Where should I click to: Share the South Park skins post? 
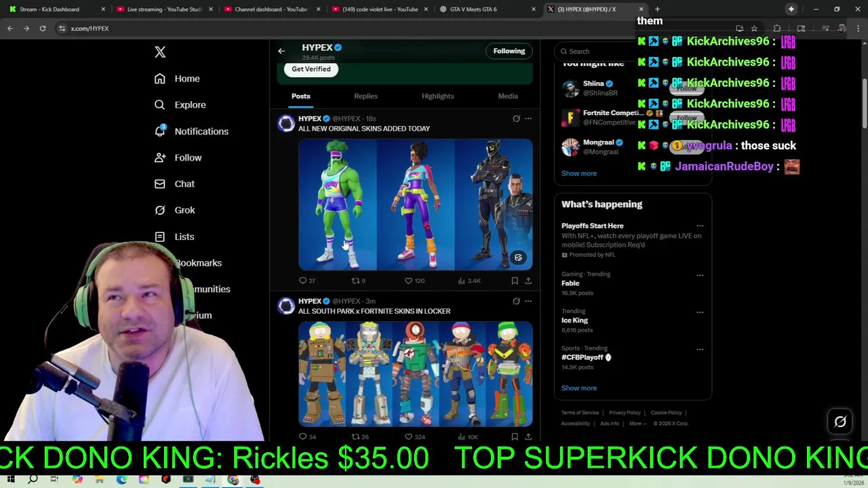tap(528, 436)
